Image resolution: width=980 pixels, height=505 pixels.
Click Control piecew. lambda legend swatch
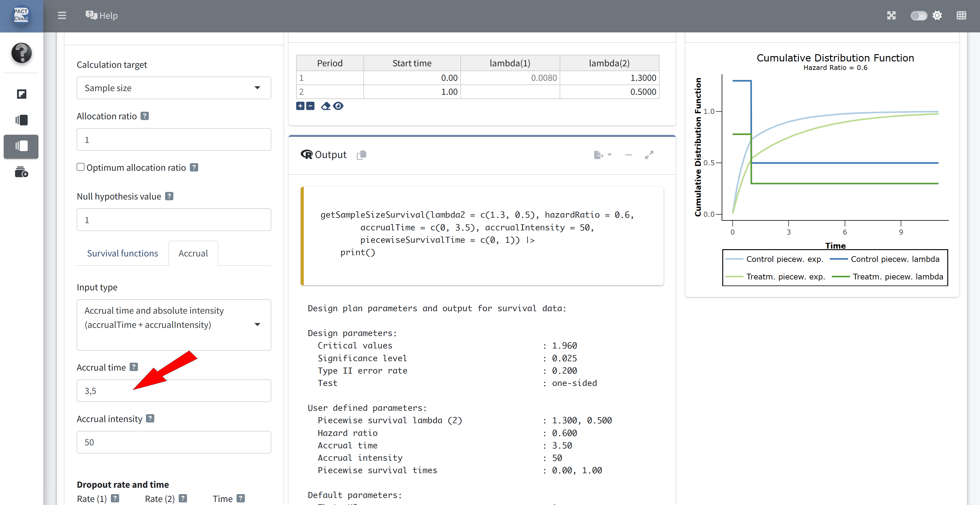[839, 259]
